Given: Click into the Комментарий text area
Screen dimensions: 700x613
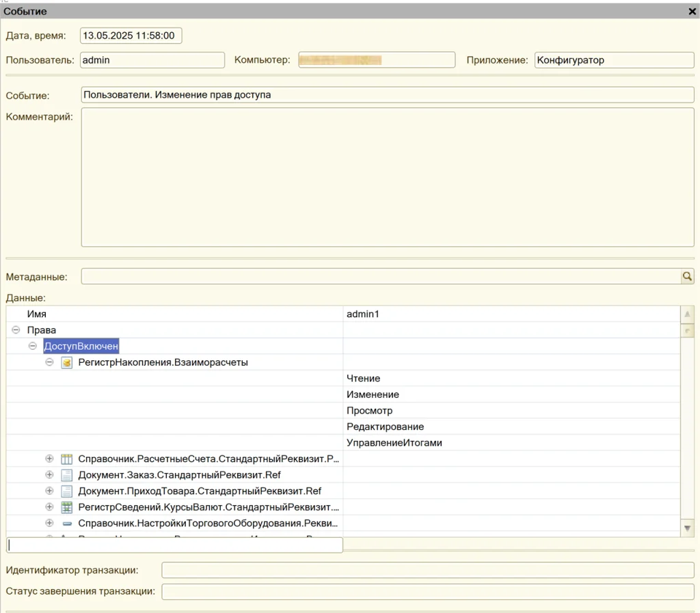Looking at the screenshot, I should click(387, 177).
